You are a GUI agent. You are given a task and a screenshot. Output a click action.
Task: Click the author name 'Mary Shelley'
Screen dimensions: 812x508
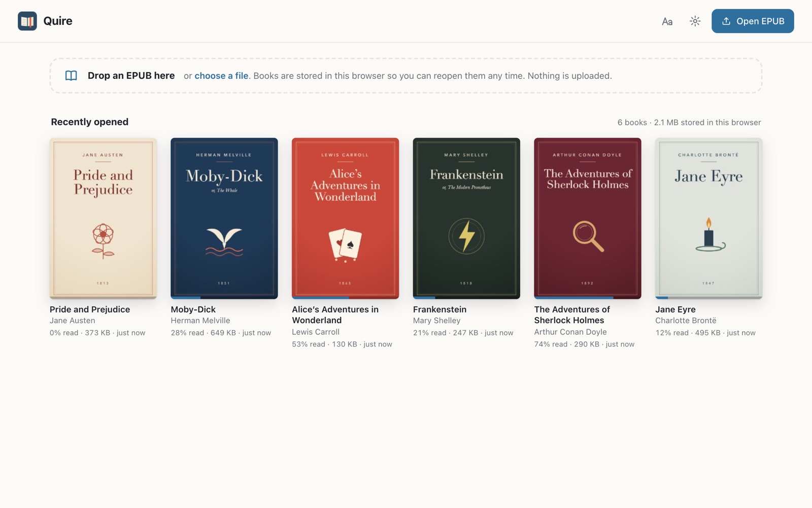tap(437, 321)
